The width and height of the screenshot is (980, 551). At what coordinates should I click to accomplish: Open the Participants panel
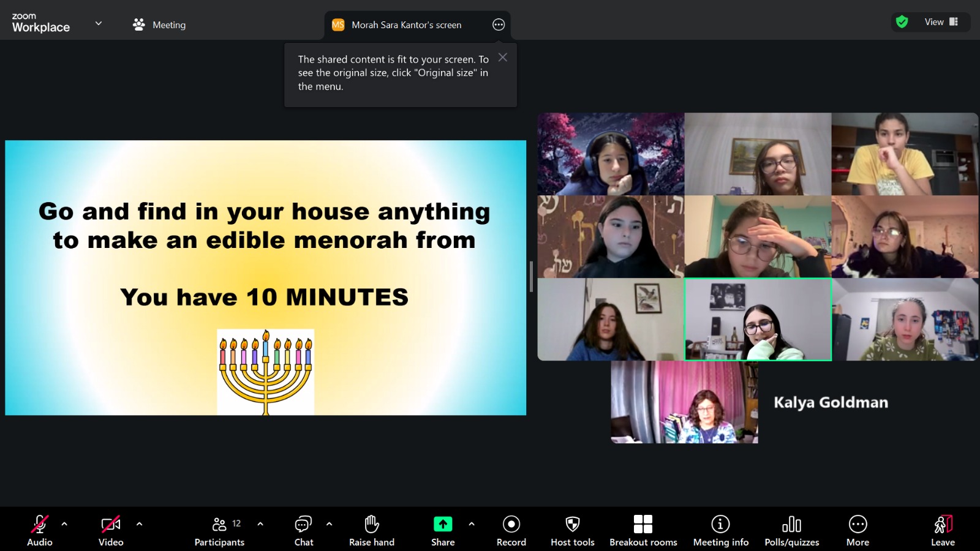pyautogui.click(x=219, y=530)
